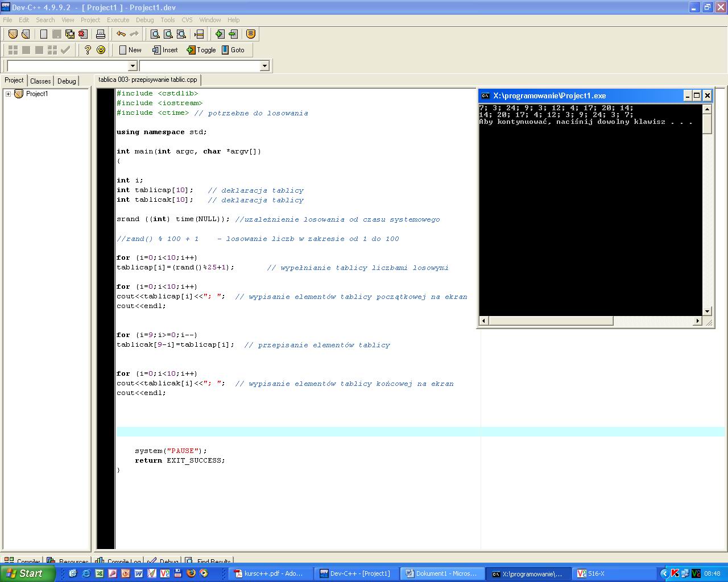Select the Project tab in left panel
The image size is (728, 582).
pos(14,80)
